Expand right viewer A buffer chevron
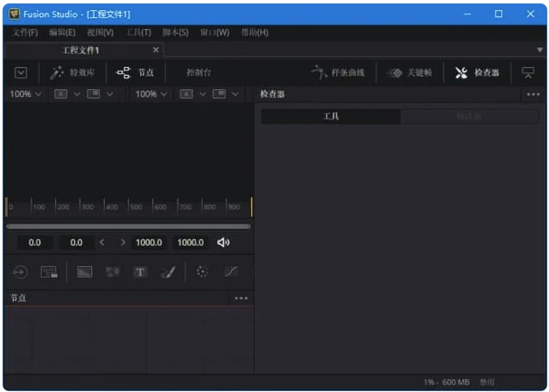Viewport: 549px width, 392px height. click(203, 94)
